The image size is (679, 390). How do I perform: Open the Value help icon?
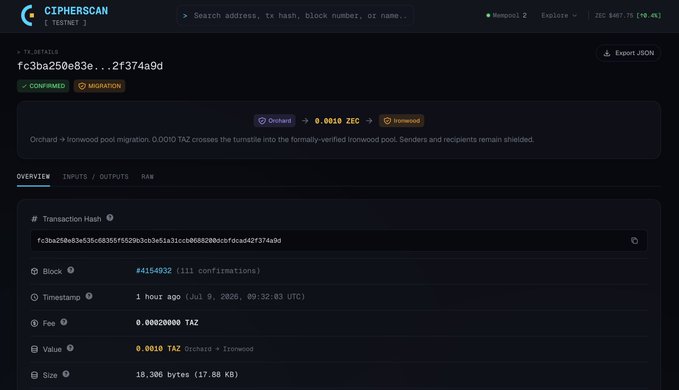[x=70, y=348]
